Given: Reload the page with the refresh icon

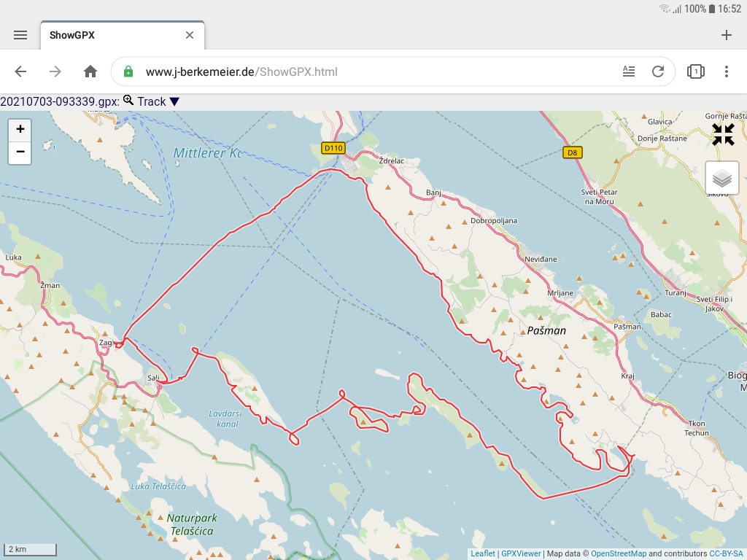Looking at the screenshot, I should pyautogui.click(x=658, y=71).
